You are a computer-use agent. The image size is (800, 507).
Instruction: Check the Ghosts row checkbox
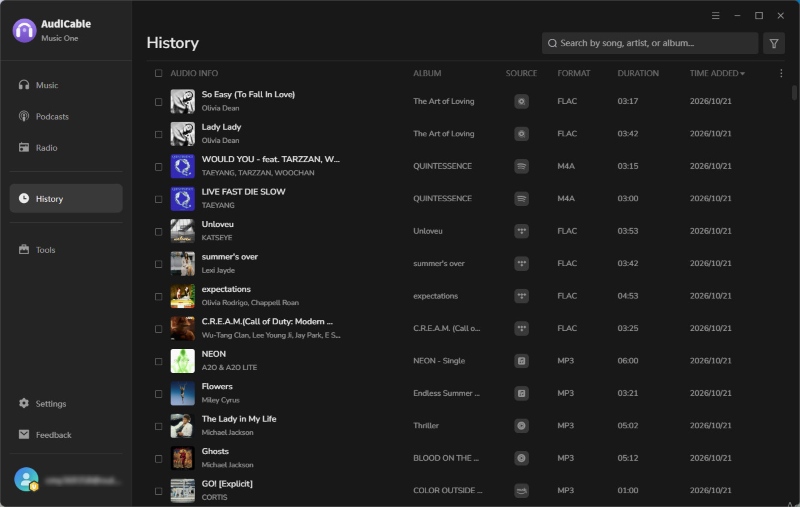pos(159,459)
